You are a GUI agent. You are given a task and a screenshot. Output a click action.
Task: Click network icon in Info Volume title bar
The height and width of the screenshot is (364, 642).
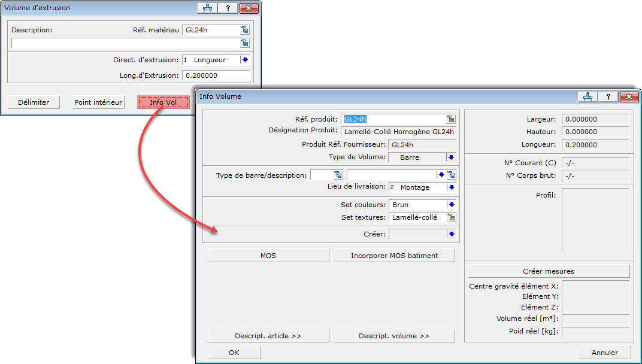tap(588, 97)
